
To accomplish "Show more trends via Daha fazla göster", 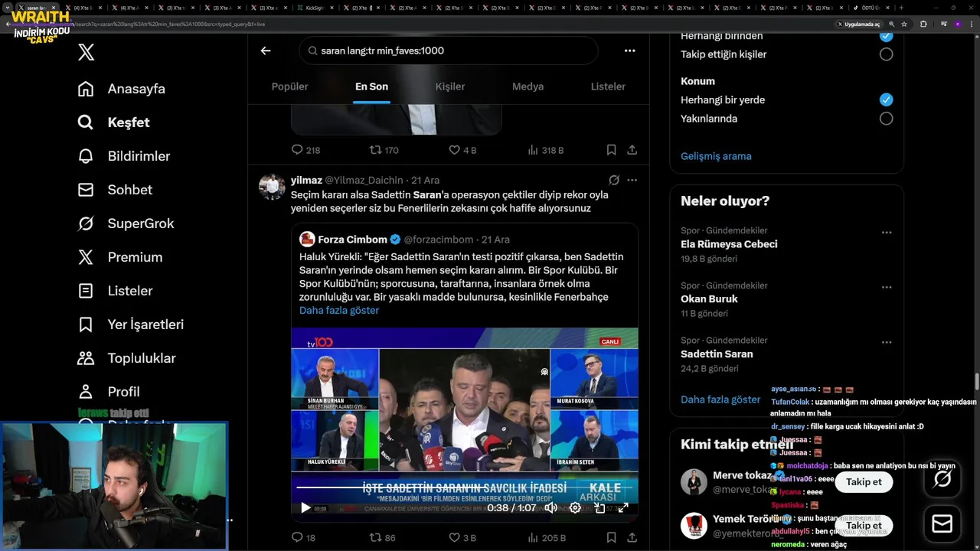I will coord(720,399).
